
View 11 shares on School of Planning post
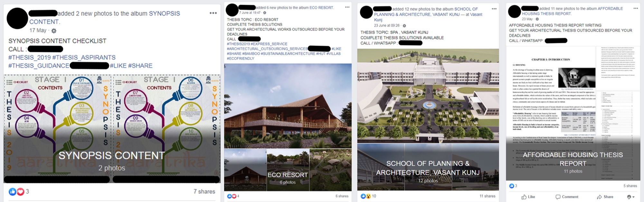coord(487,196)
